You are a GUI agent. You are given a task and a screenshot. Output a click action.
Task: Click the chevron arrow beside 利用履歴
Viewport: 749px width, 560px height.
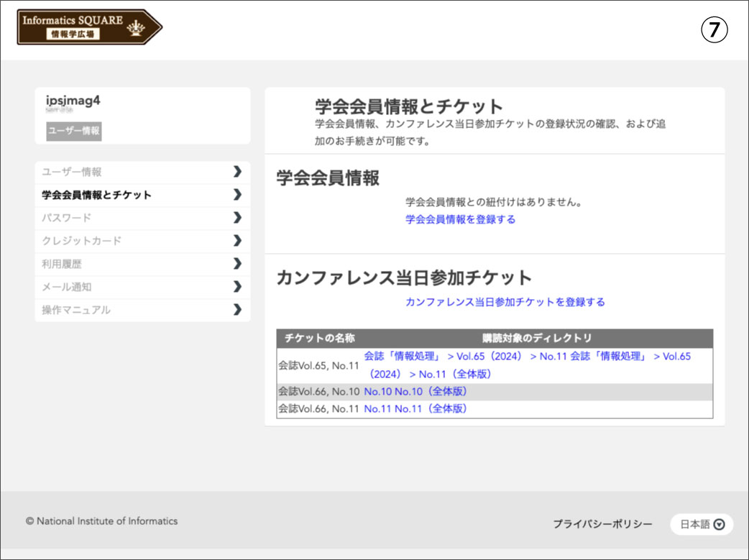pos(237,264)
